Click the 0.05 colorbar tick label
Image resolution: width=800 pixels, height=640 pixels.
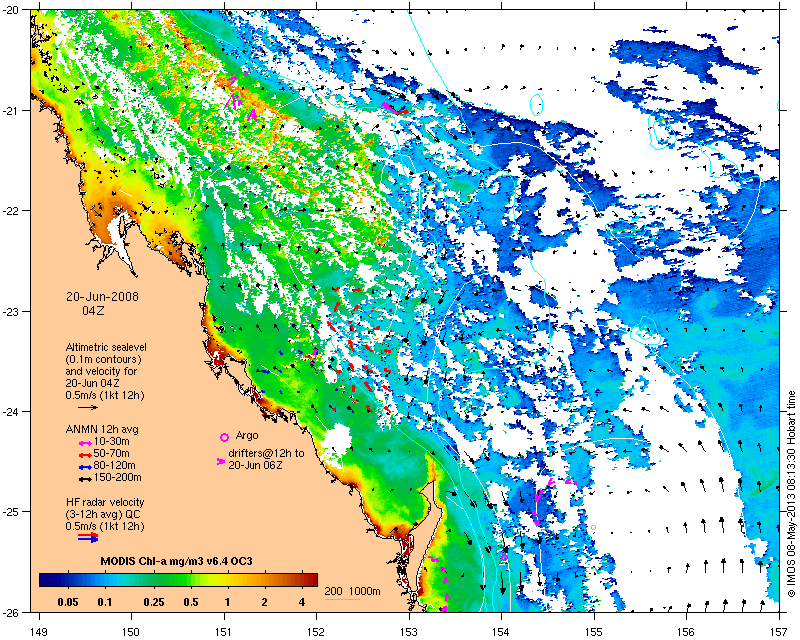click(68, 602)
